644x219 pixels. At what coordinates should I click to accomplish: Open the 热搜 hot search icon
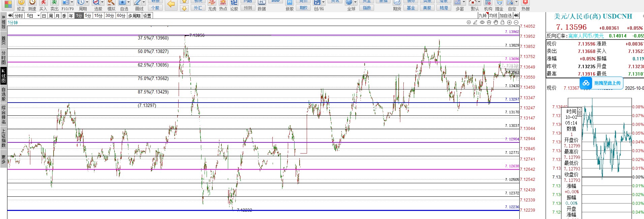pos(525,2)
